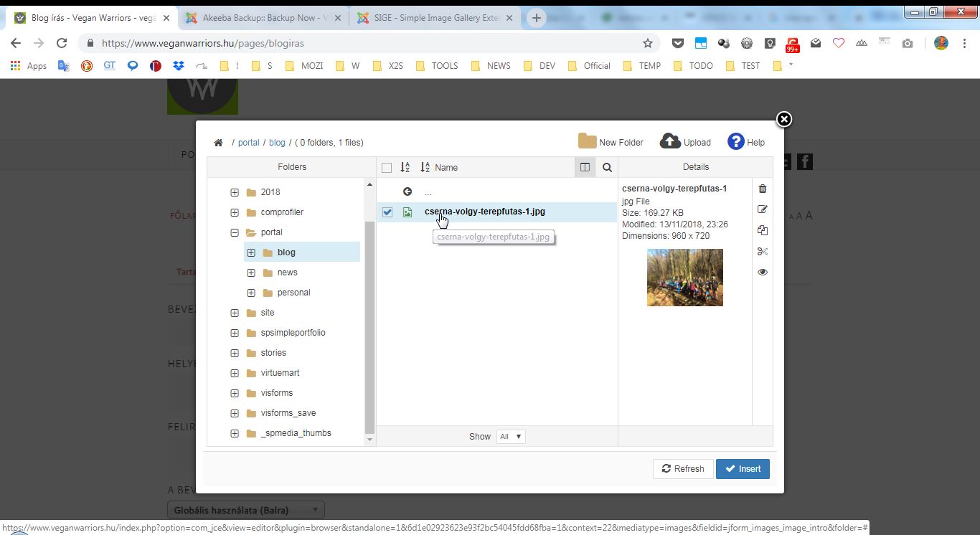Click the Upload cloud button
The image size is (980, 535).
pyautogui.click(x=685, y=142)
